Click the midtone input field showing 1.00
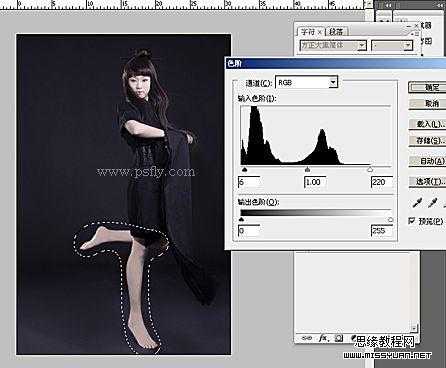 315,182
